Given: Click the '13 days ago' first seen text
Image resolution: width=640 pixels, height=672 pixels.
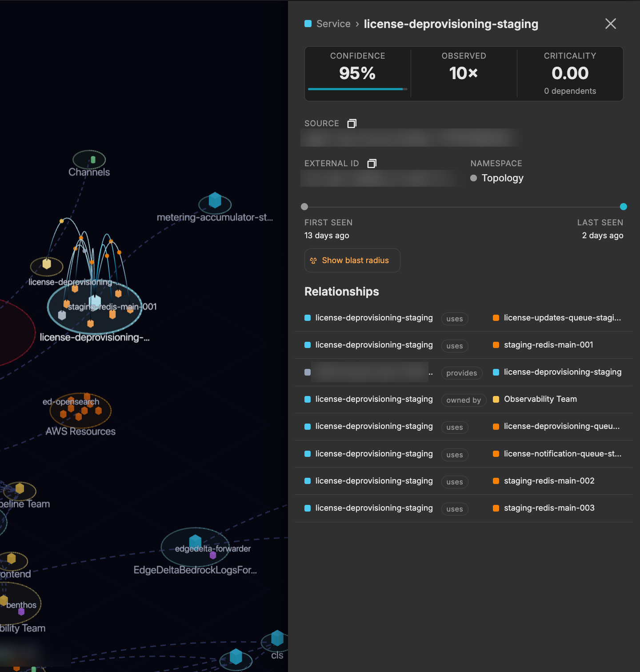Looking at the screenshot, I should [x=327, y=236].
